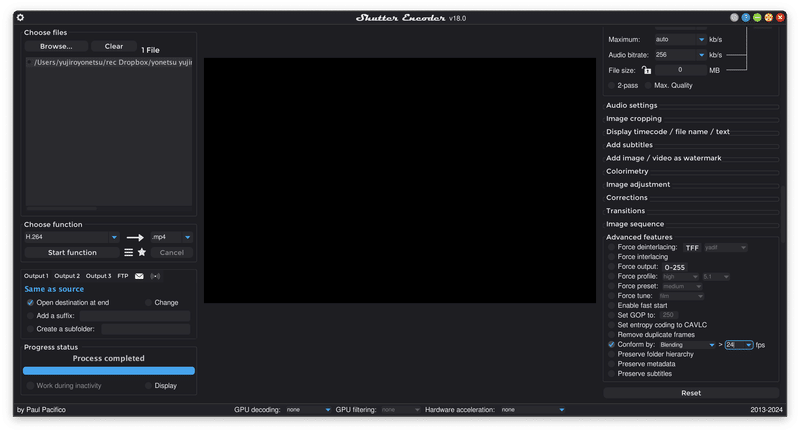Toggle the file size lock icon

point(646,70)
